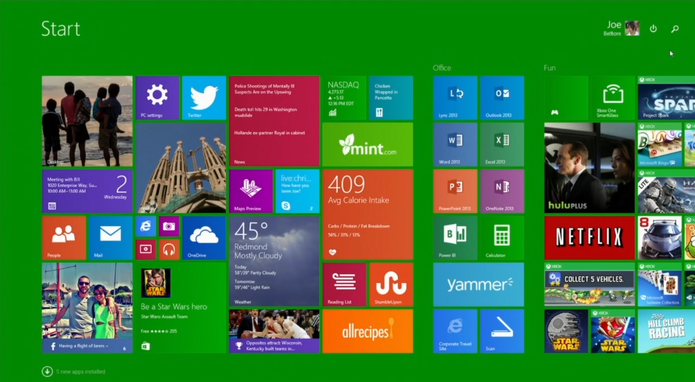The height and width of the screenshot is (382, 695).
Task: Launch PowerPoint 2013
Action: [x=455, y=191]
